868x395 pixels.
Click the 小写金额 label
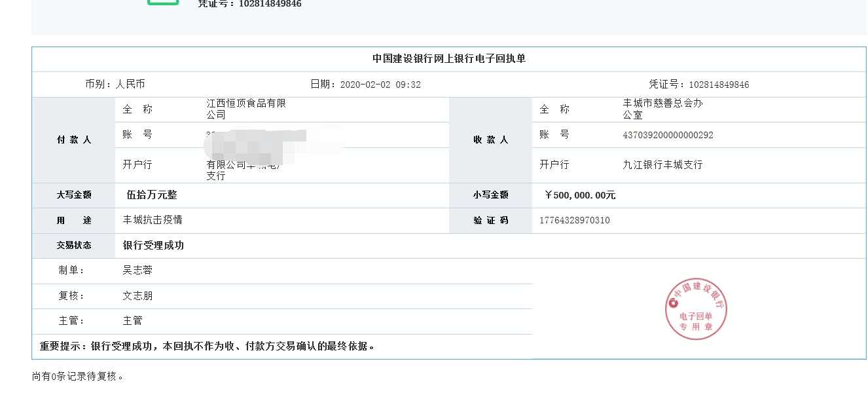tap(490, 195)
